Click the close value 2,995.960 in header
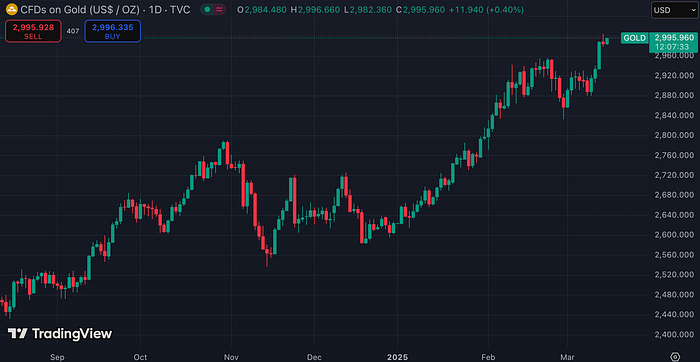 (x=425, y=10)
